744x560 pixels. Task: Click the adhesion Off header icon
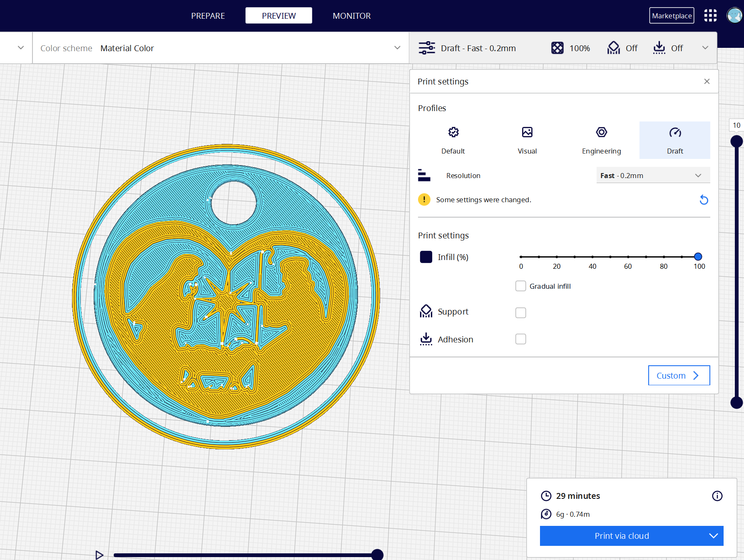click(x=659, y=48)
